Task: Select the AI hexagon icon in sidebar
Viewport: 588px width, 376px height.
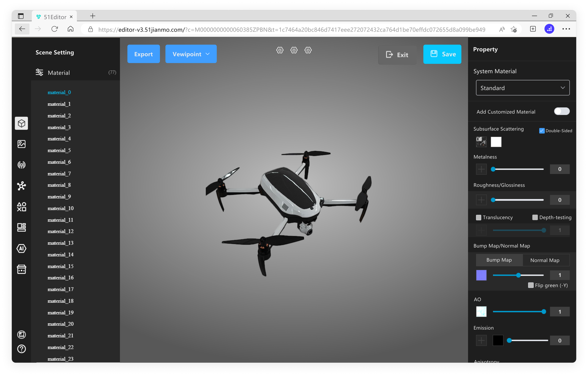Action: 21,249
